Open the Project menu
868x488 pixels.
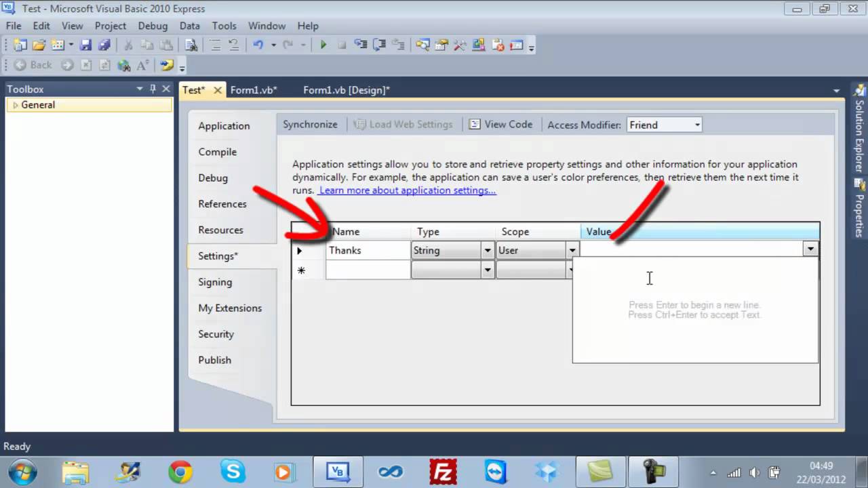coord(111,26)
